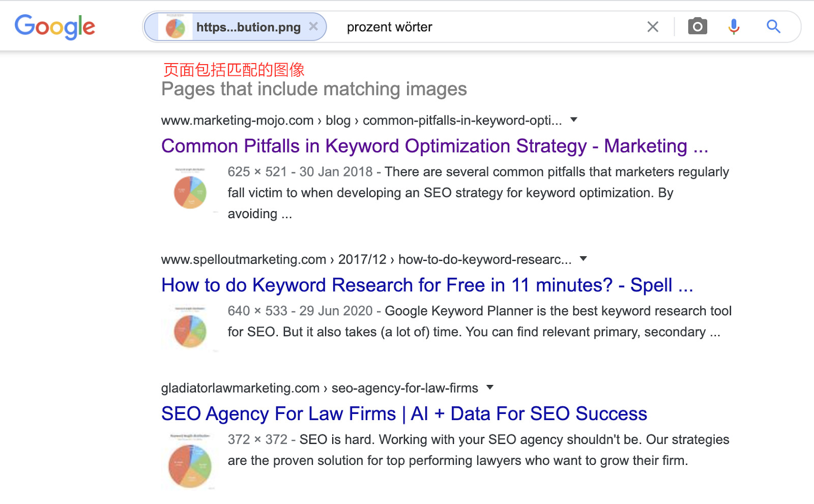The width and height of the screenshot is (814, 504).
Task: Open the How to do Keyword Research result
Action: point(427,285)
